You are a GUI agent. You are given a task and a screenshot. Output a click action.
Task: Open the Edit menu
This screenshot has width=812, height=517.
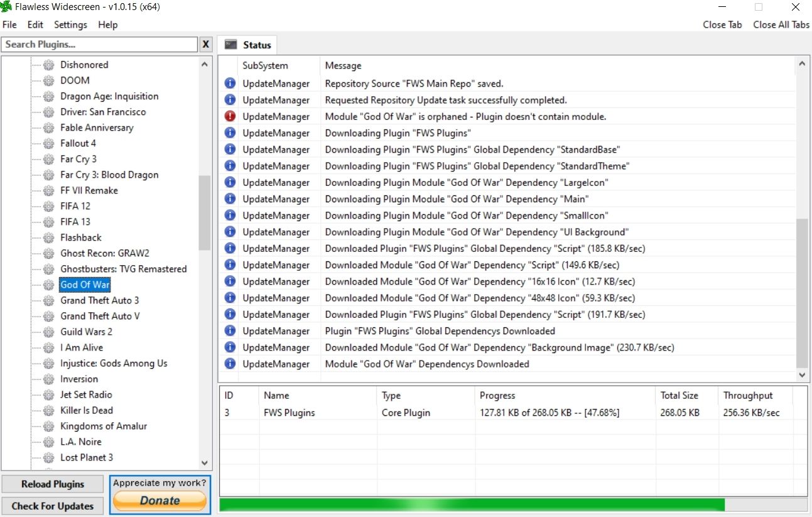tap(35, 24)
